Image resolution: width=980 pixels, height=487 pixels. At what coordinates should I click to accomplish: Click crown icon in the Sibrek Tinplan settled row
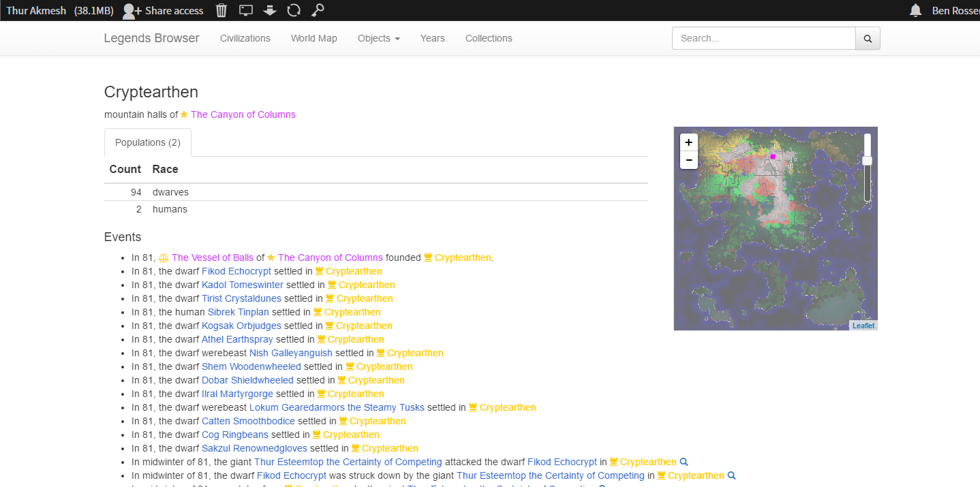[317, 312]
